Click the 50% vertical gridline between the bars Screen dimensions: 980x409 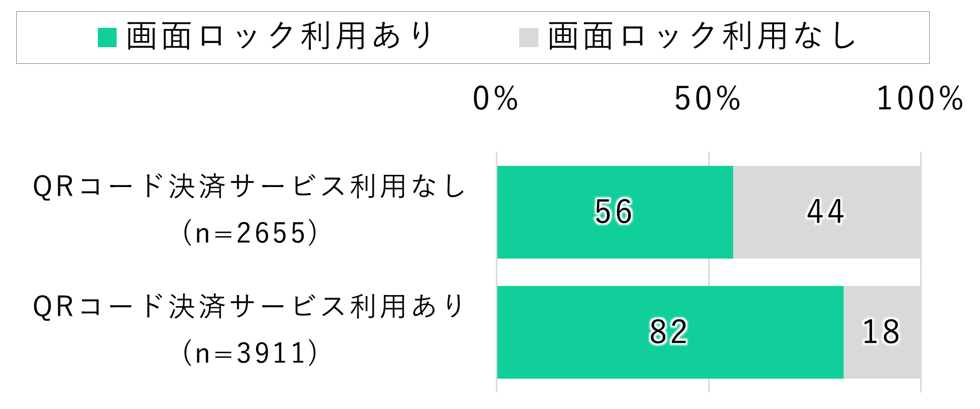(709, 272)
